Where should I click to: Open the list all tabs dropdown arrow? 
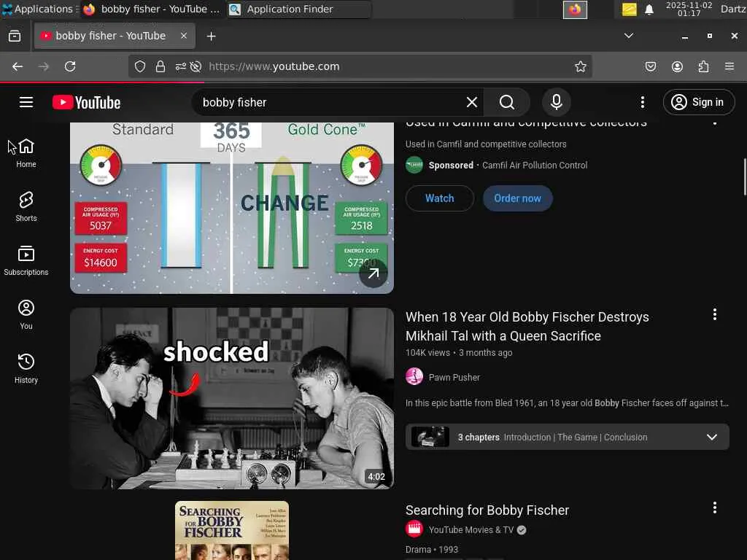pos(628,36)
